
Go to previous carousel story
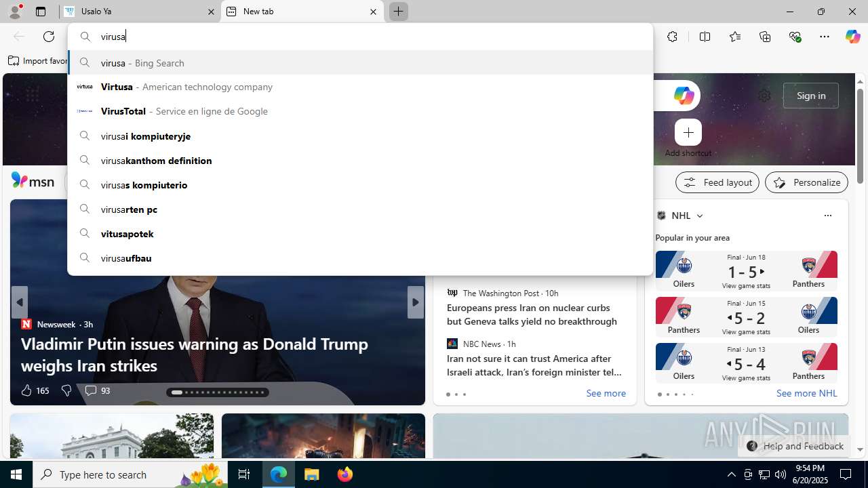pos(20,302)
